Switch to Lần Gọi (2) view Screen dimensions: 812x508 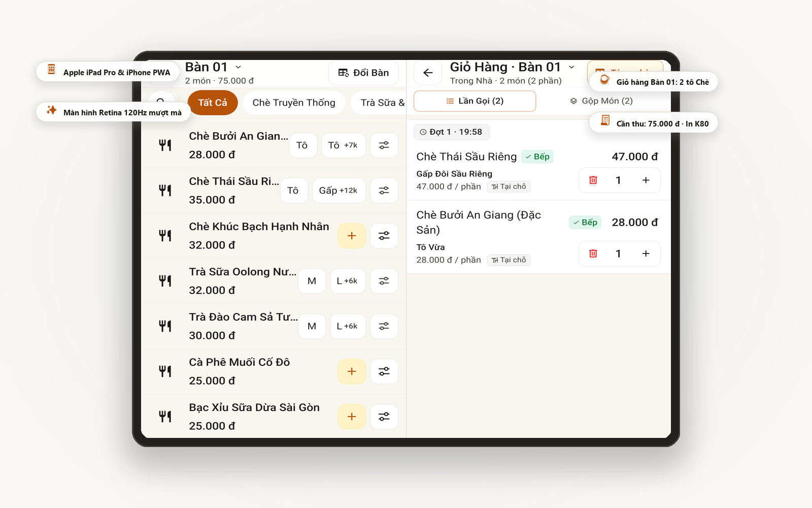coord(475,101)
